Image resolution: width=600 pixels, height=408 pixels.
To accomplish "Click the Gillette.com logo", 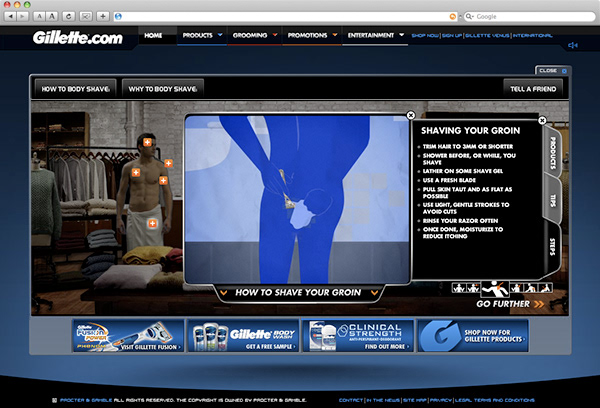I will (78, 38).
